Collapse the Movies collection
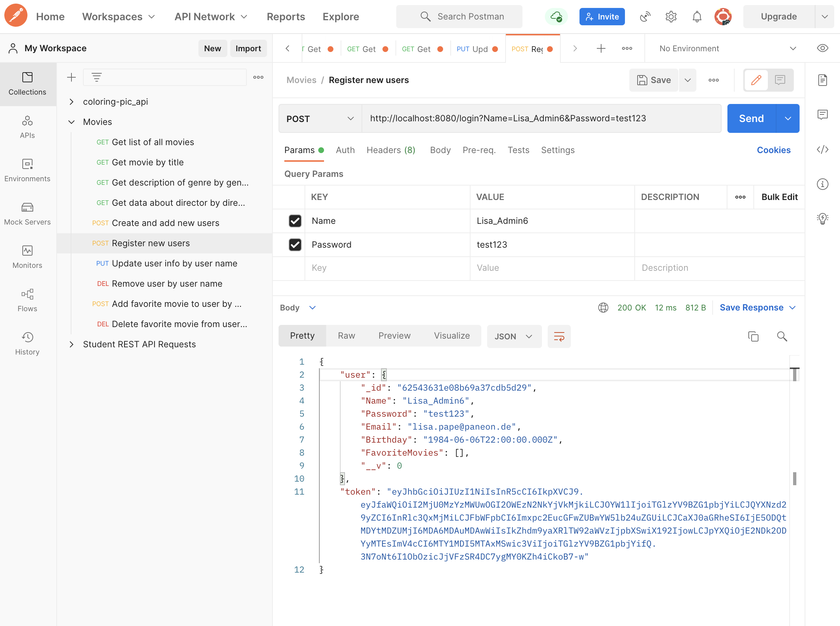This screenshot has width=840, height=626. (x=71, y=122)
